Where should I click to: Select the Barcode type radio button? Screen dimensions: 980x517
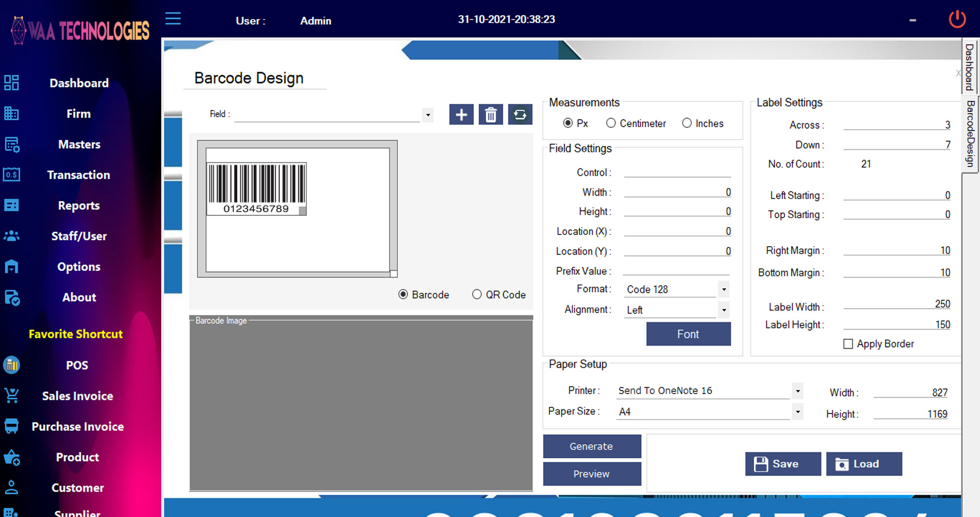click(403, 294)
